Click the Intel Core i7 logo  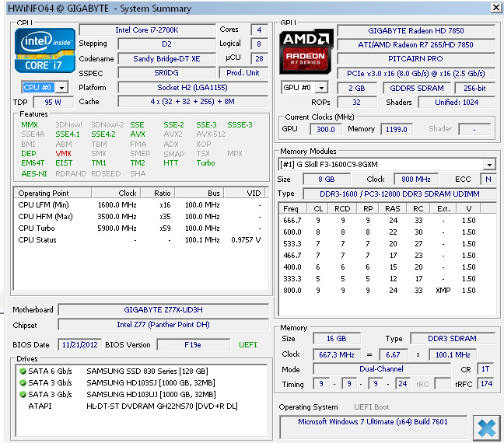pos(45,51)
